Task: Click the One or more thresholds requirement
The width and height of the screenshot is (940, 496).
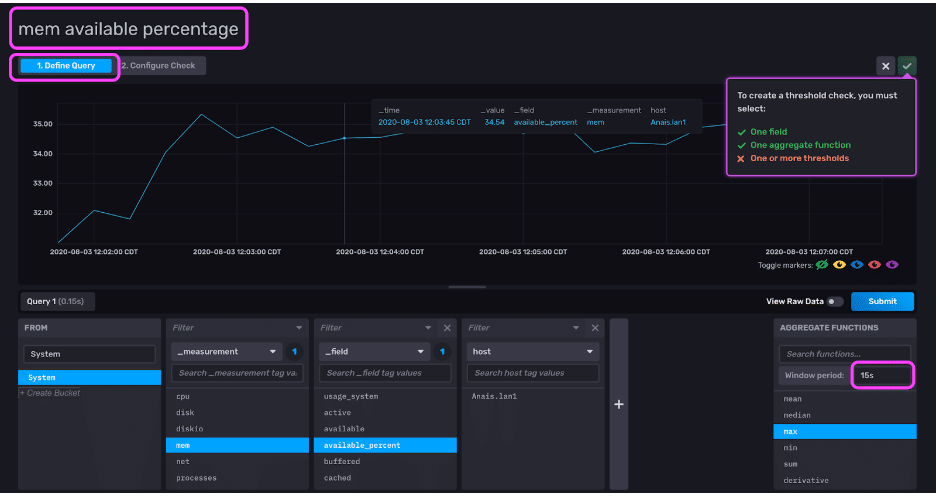Action: [799, 158]
